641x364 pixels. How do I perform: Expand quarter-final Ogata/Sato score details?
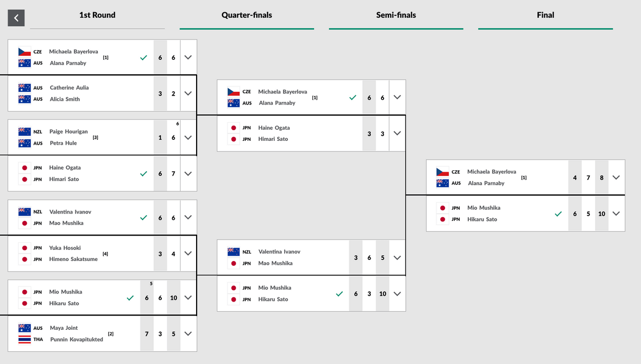pos(397,133)
